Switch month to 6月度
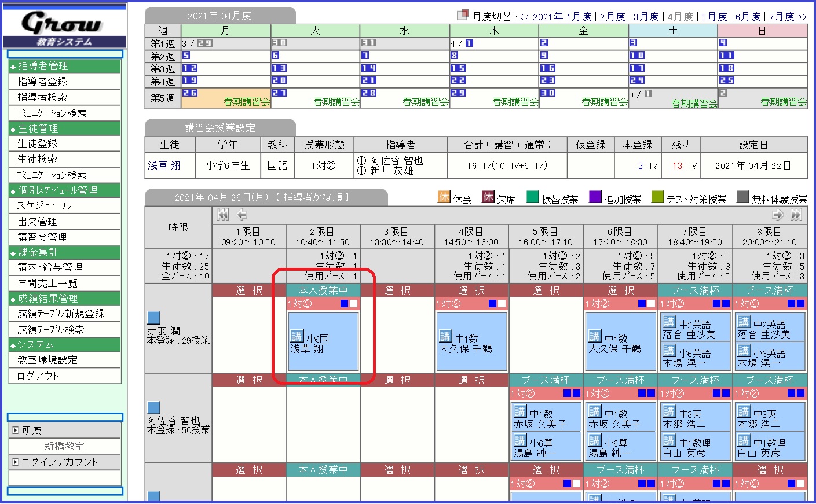This screenshot has width=816, height=504. tap(748, 17)
